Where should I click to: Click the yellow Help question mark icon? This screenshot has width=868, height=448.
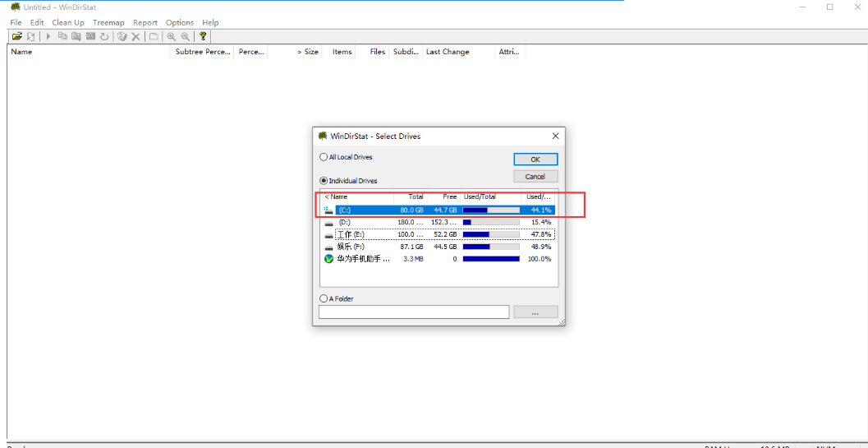[203, 36]
